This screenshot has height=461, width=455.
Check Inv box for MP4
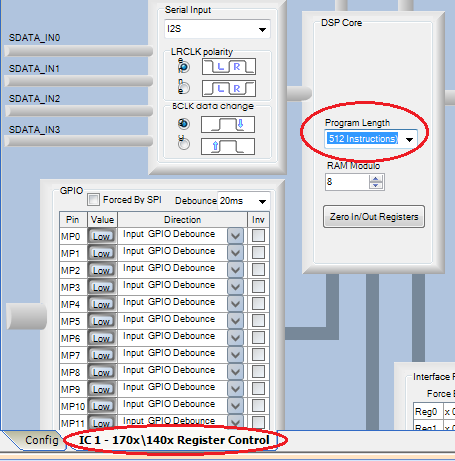[x=258, y=303]
